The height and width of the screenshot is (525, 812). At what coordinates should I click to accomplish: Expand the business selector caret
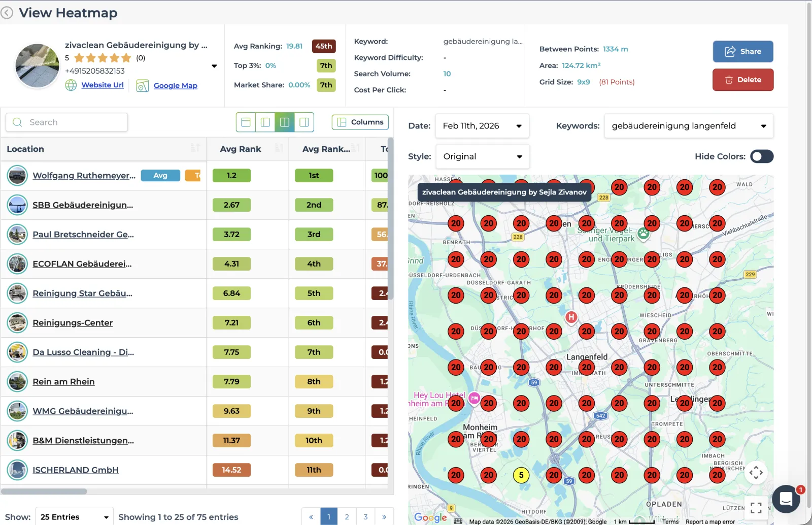[214, 66]
